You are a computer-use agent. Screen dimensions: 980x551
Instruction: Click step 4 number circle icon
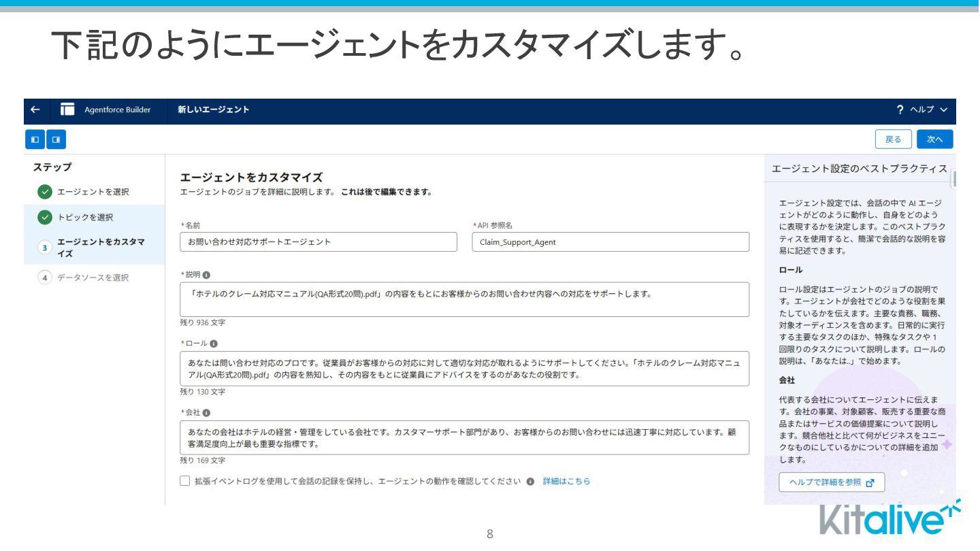point(45,278)
